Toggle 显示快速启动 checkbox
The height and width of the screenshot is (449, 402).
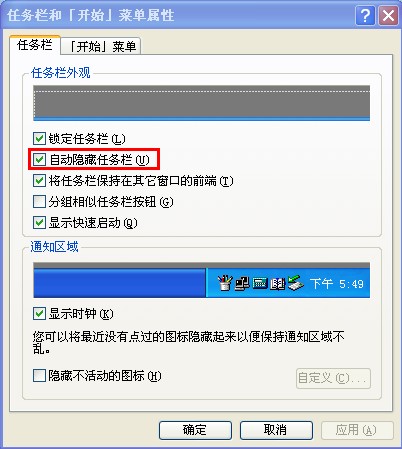[x=39, y=222]
